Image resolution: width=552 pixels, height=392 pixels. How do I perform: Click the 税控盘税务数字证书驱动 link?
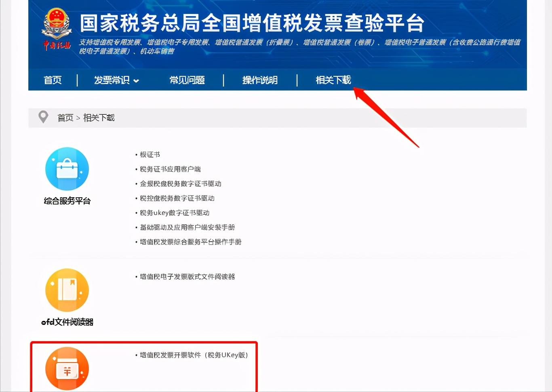tap(177, 198)
